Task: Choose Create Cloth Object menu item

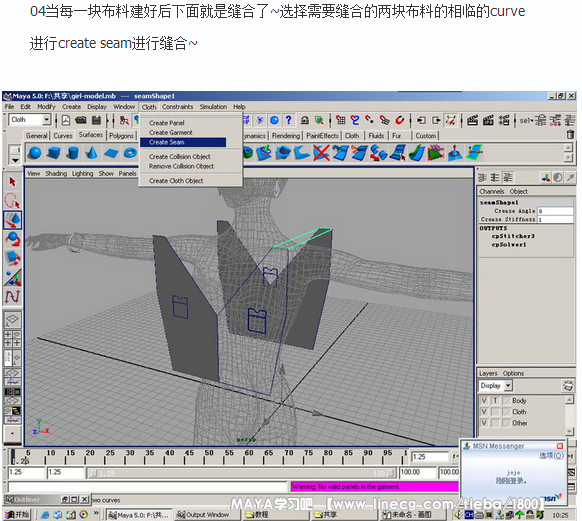Action: (176, 181)
